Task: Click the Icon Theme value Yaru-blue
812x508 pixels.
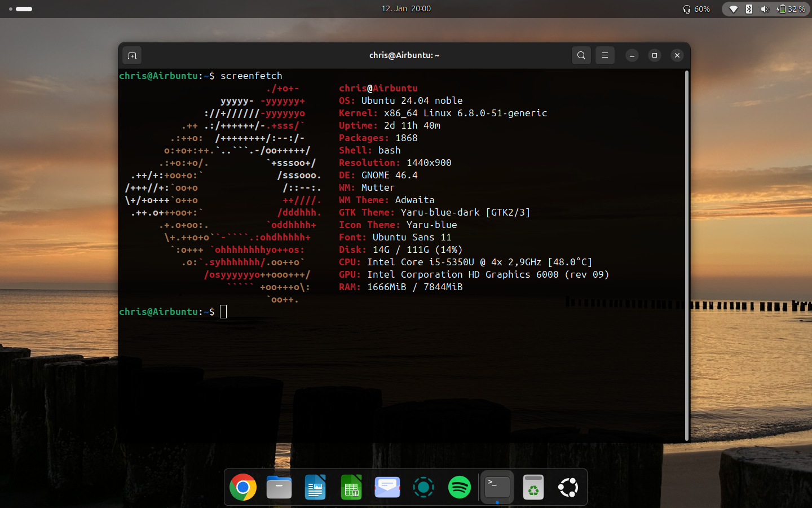Action: tap(432, 225)
